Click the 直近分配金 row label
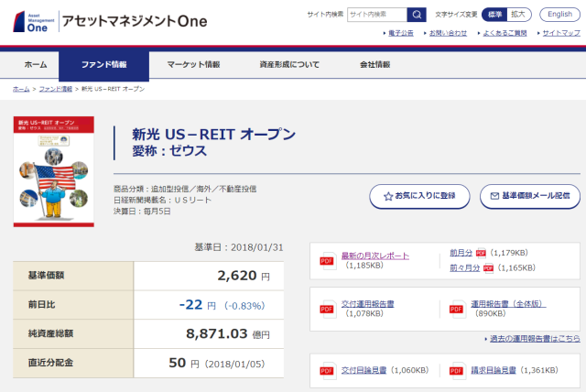This screenshot has height=392, width=586. [50, 363]
